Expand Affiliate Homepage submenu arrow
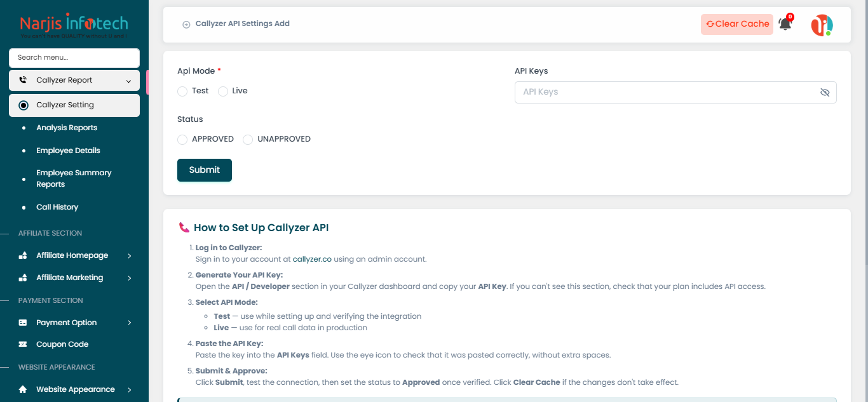 click(x=130, y=255)
